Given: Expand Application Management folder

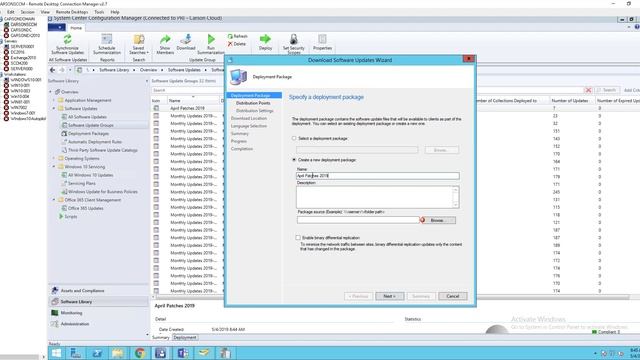Looking at the screenshot, I should 54,100.
